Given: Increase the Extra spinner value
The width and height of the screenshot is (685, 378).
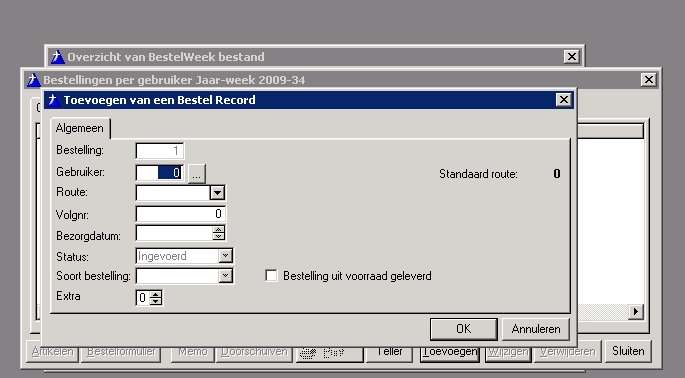Looking at the screenshot, I should point(156,294).
